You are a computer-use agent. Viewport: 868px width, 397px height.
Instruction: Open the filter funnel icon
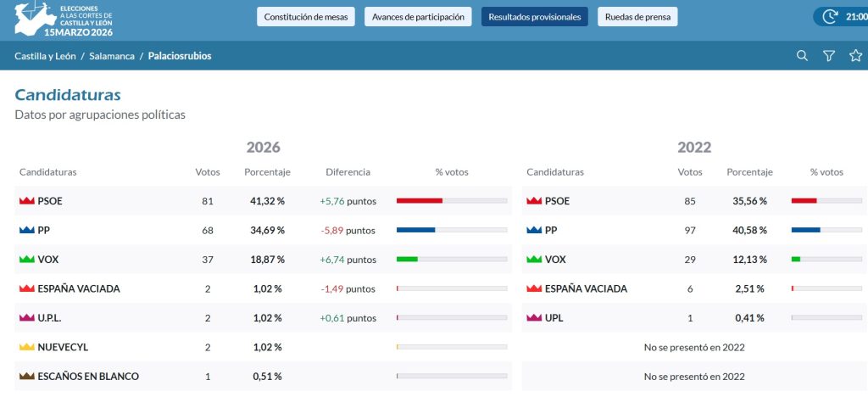(x=829, y=55)
